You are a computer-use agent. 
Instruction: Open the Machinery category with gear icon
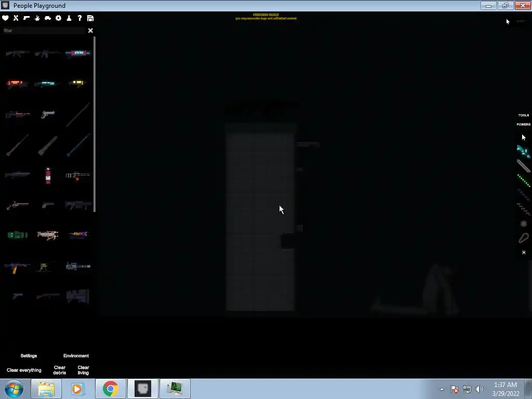tap(58, 18)
